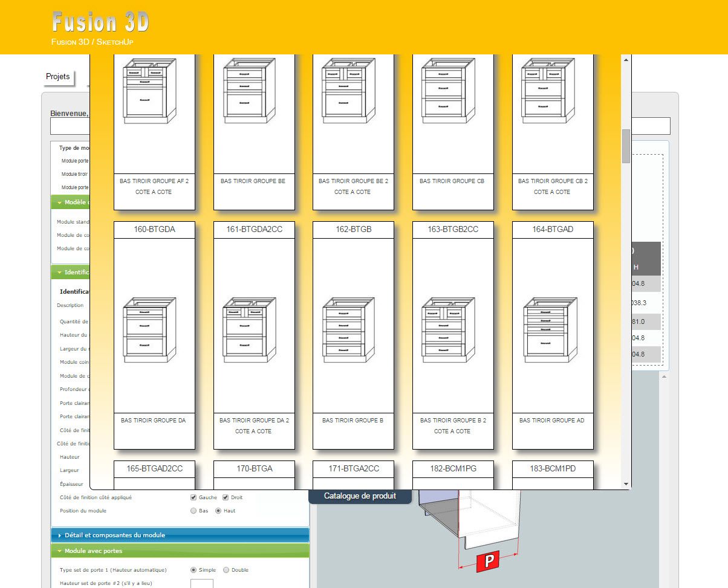Select the Haut module position radio
728x588 pixels.
coord(219,511)
